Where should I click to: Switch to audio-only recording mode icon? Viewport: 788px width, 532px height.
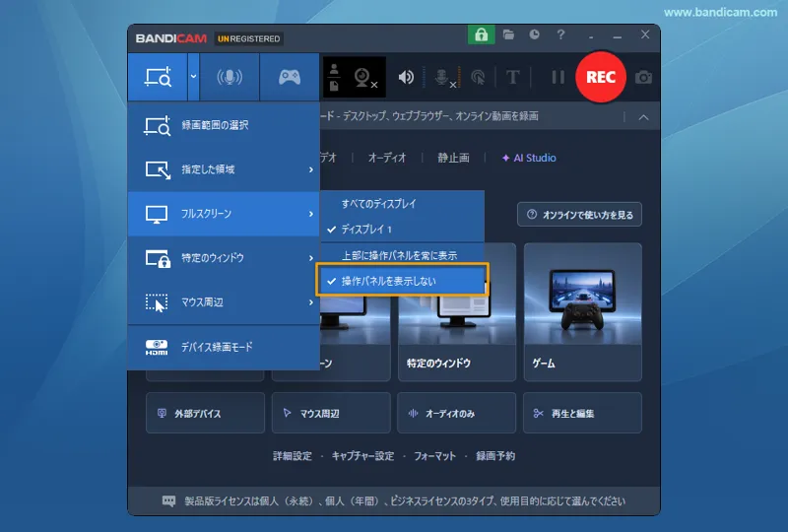click(230, 77)
